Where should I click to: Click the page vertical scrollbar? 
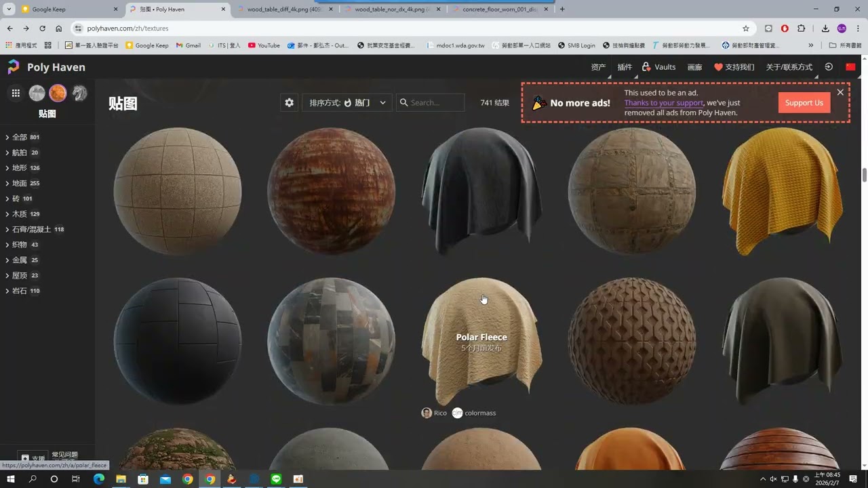click(x=864, y=175)
